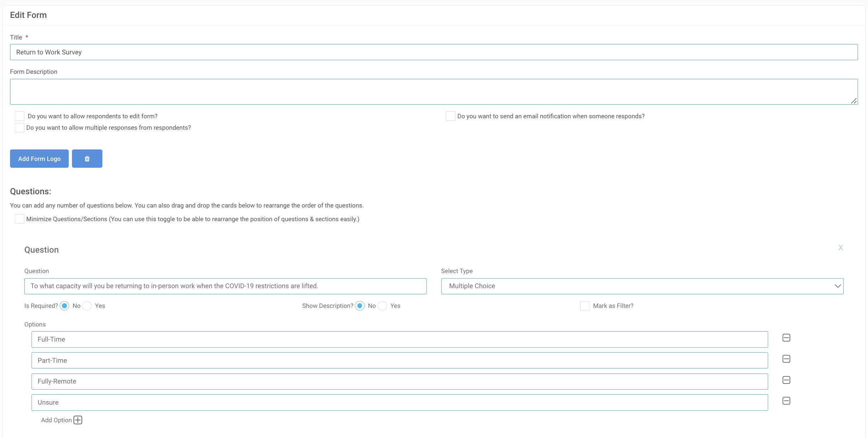Select Yes for Show Description
This screenshot has width=868, height=438.
point(382,306)
